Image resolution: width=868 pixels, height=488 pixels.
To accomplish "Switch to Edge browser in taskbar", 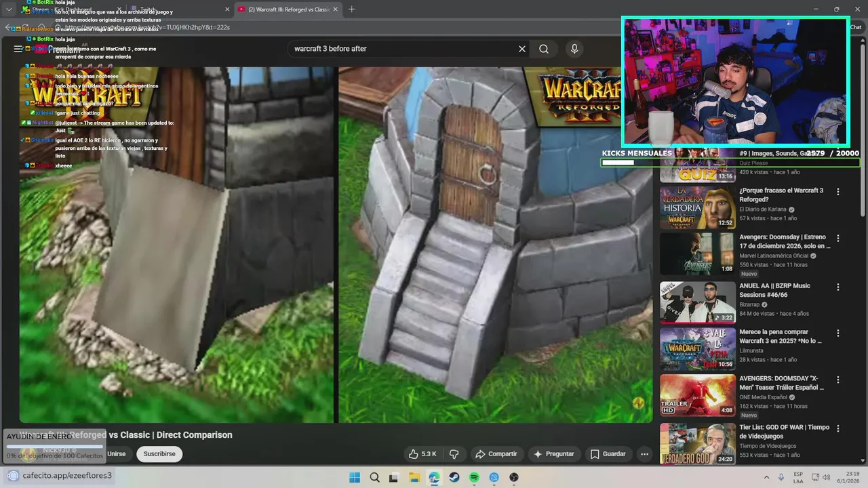I will pos(434,477).
